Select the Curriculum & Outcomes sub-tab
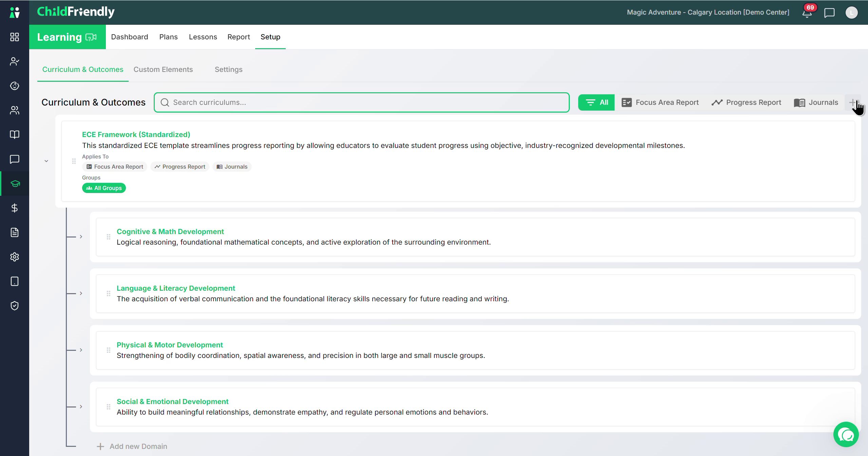The height and width of the screenshot is (456, 868). 83,70
